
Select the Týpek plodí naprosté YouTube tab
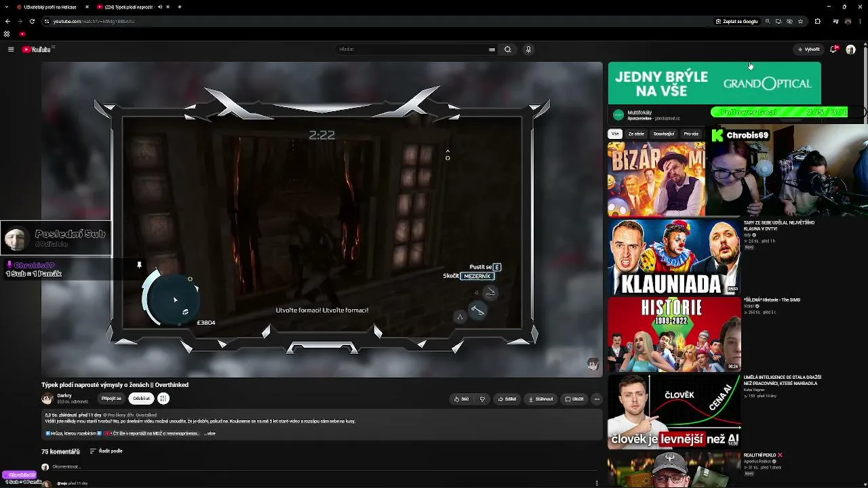129,7
